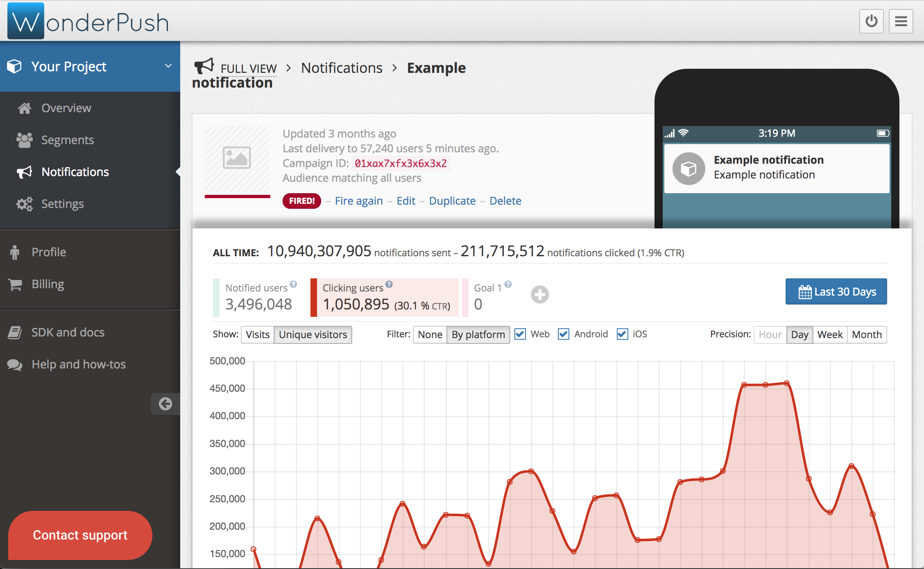Collapse sidebar with left arrow icon
Screen dimensions: 924x569
tap(165, 404)
